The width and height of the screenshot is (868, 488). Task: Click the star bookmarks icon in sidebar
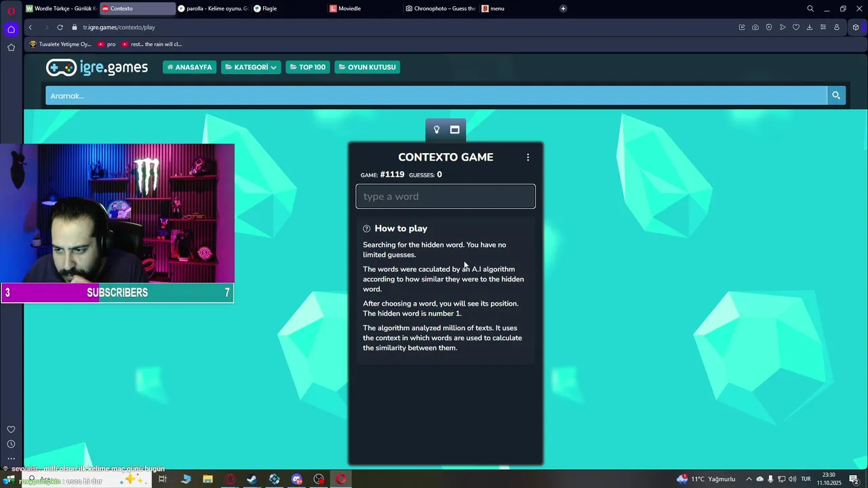(x=11, y=47)
